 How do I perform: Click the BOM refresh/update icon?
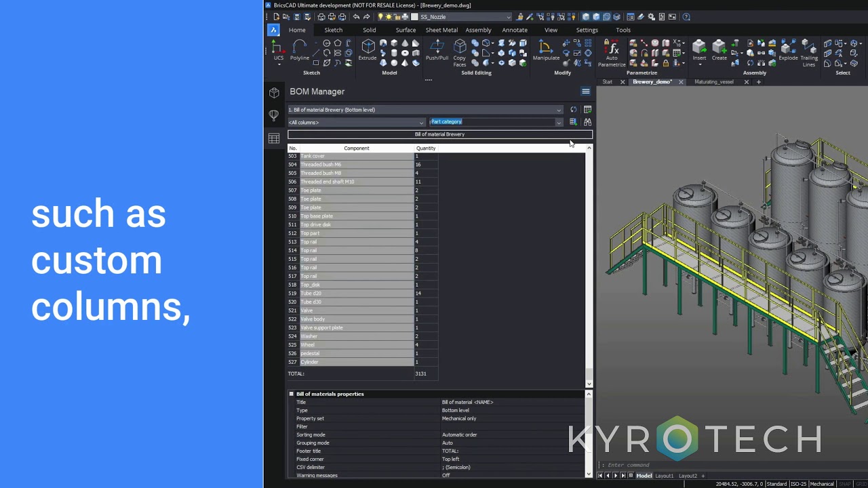click(x=574, y=109)
